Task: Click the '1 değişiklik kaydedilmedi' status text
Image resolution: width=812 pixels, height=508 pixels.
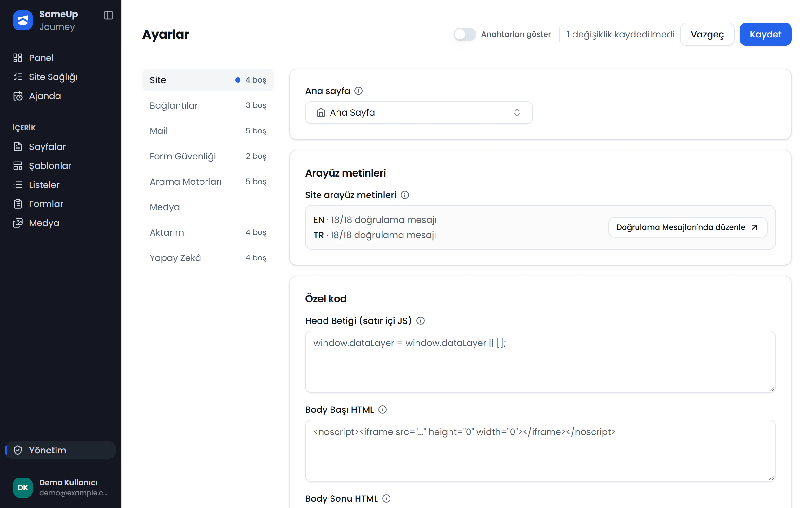Action: [x=620, y=34]
